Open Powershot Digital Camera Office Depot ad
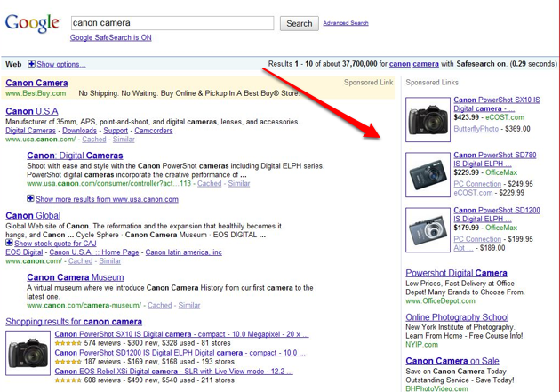 pyautogui.click(x=456, y=273)
